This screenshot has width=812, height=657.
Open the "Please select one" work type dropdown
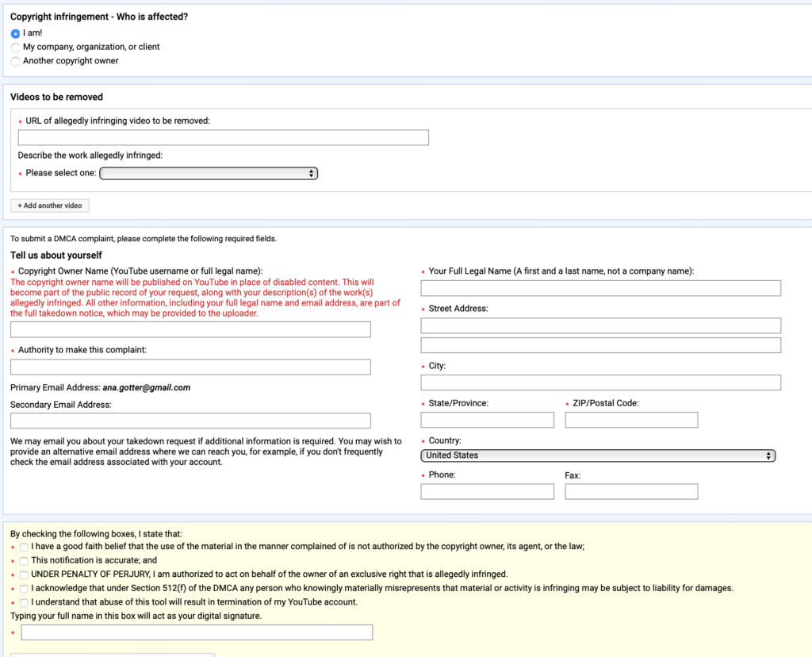[x=209, y=173]
